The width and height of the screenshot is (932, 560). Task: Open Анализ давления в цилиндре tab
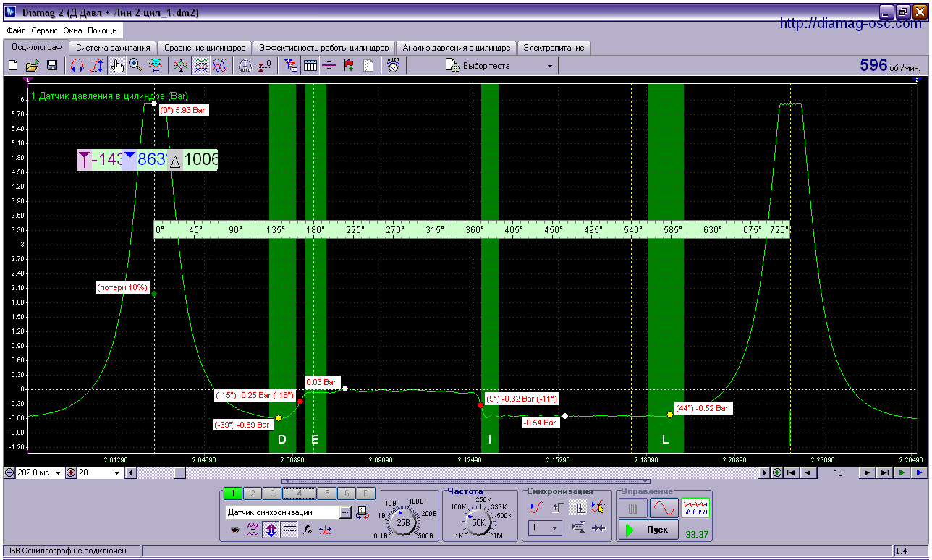point(457,48)
